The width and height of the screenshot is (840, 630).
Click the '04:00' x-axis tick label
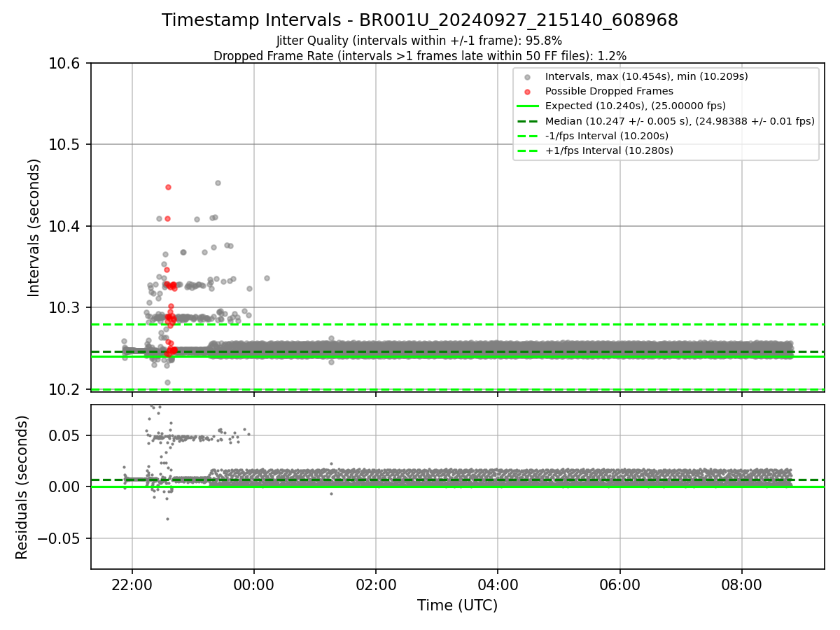tap(498, 585)
